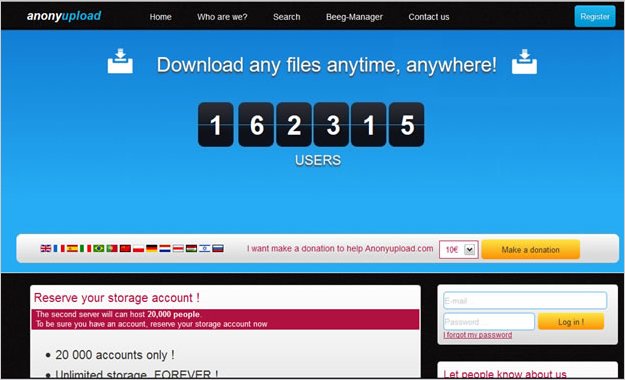Pick the Polish flag language icon
The height and width of the screenshot is (380, 625).
(138, 248)
